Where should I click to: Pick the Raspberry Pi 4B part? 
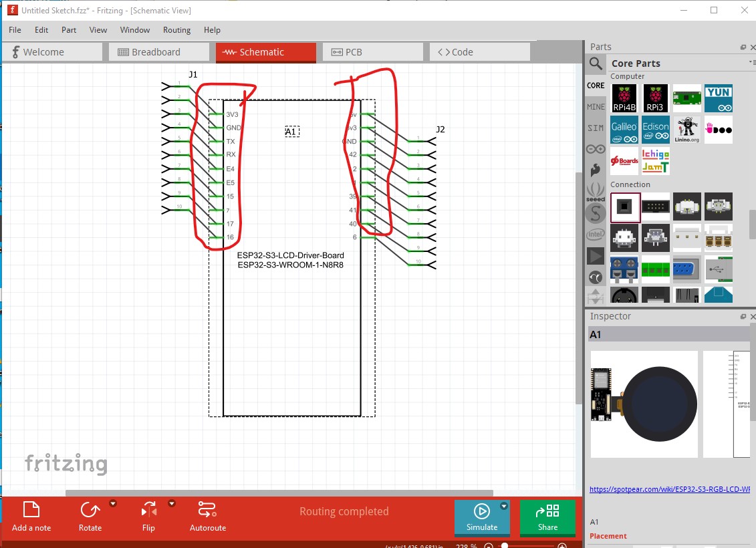[x=624, y=98]
